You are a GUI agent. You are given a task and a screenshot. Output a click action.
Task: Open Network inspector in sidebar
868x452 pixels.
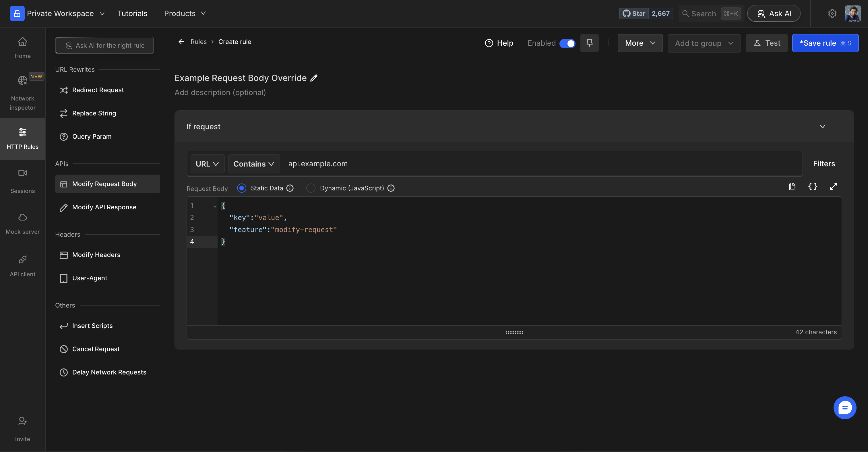click(23, 93)
